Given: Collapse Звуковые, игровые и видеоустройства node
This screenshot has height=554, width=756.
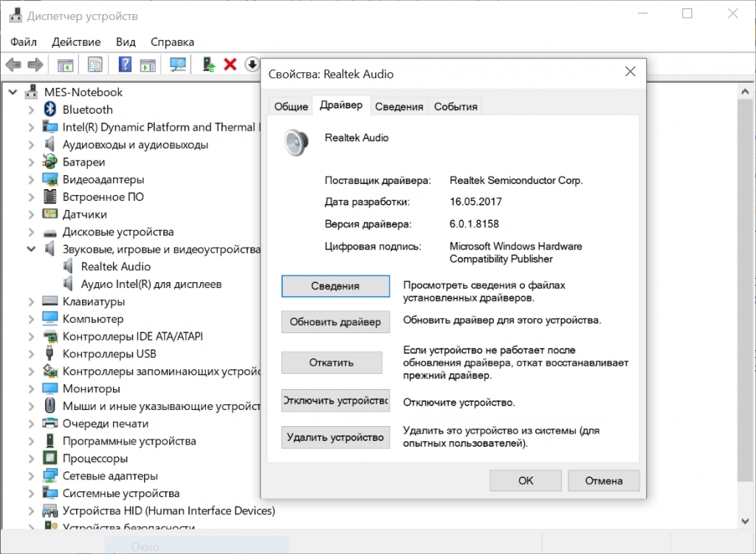Looking at the screenshot, I should click(31, 249).
